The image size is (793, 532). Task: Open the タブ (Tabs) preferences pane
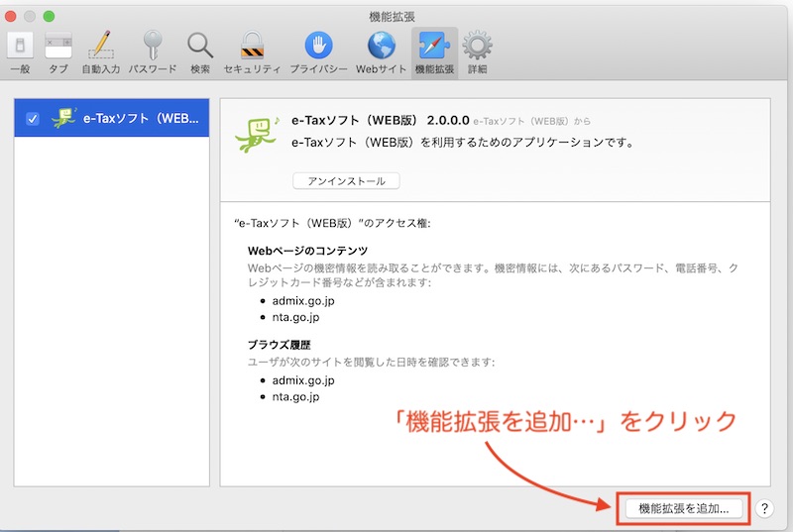tap(58, 53)
